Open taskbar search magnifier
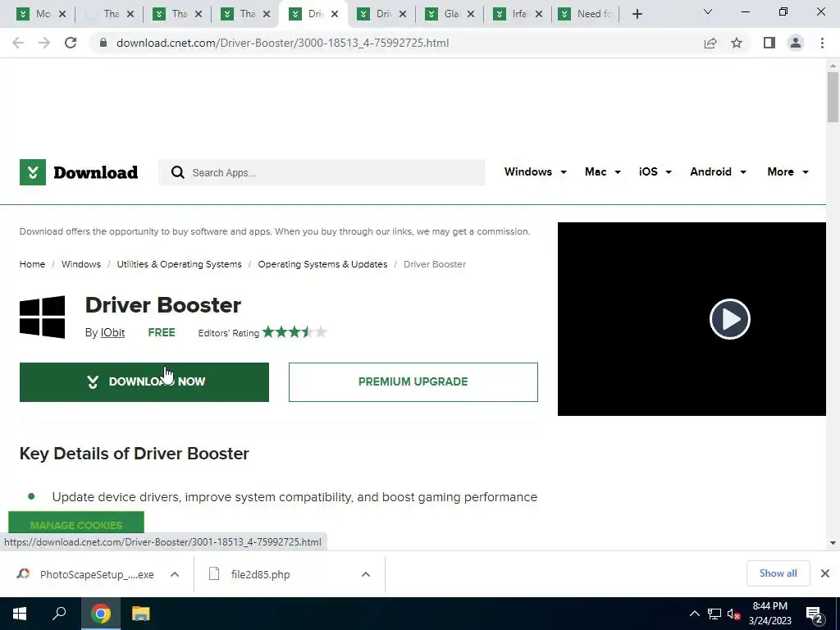Viewport: 840px width, 630px height. [x=59, y=614]
